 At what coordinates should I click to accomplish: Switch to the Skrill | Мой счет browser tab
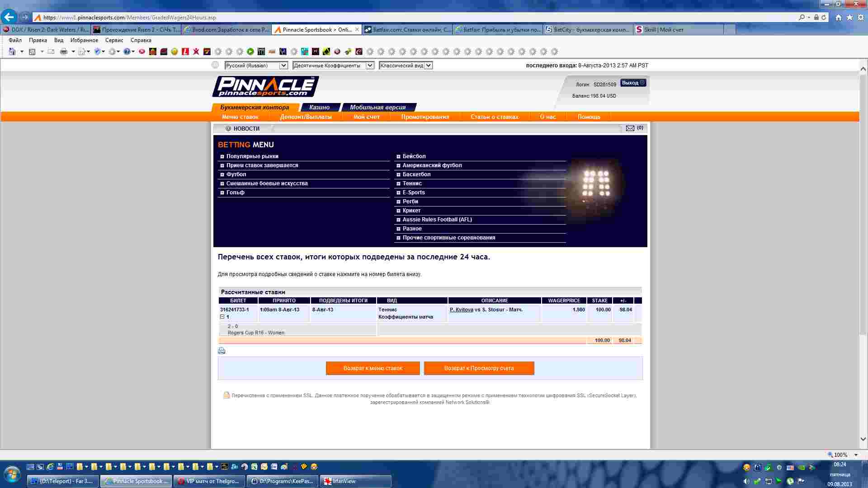coord(678,29)
